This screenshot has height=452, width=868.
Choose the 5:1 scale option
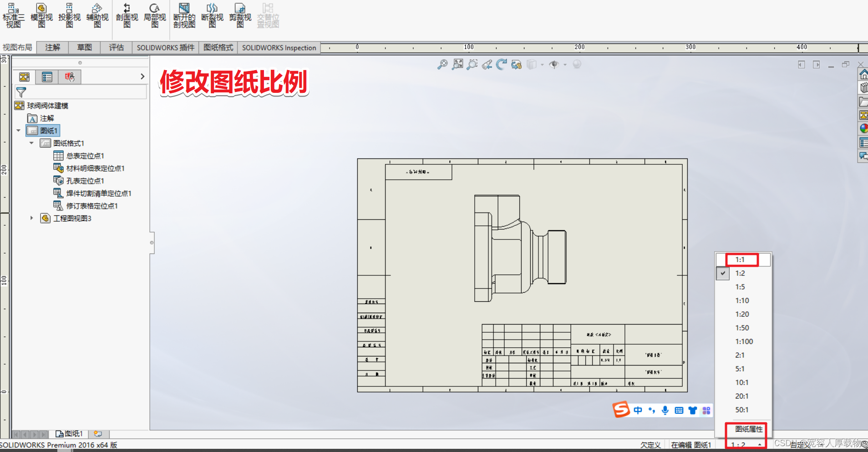743,369
